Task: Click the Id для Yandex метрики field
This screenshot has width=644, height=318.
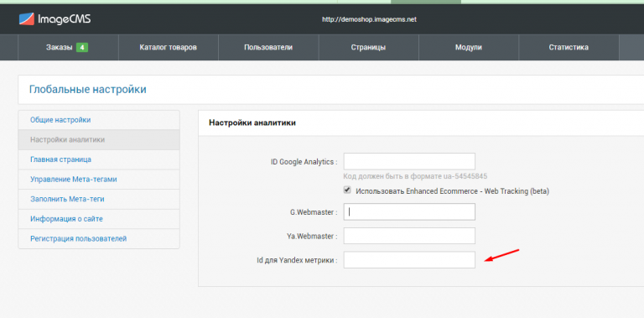Action: pos(409,260)
